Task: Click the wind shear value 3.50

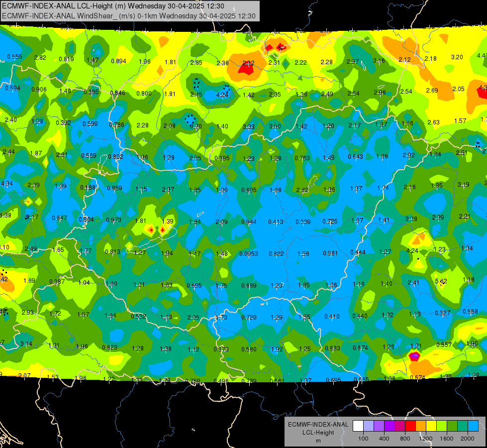Action: (275, 126)
